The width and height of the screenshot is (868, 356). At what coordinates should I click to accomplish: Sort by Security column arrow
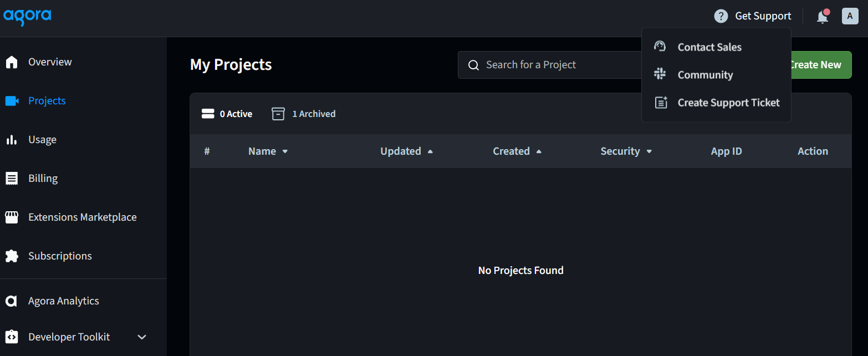(x=649, y=151)
